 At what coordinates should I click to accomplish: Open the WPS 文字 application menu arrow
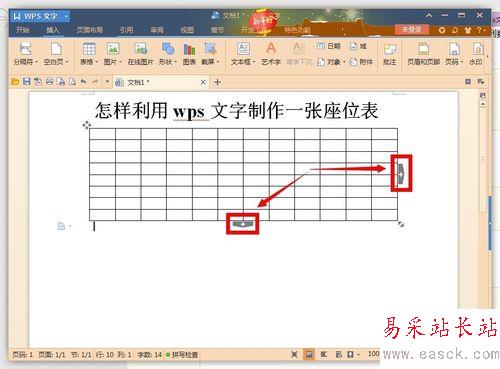click(x=66, y=16)
